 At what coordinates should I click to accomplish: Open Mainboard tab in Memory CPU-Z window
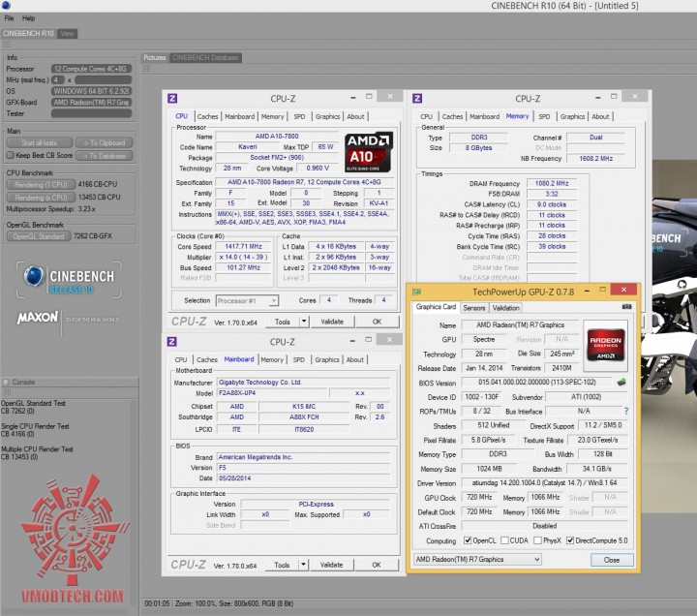click(484, 116)
